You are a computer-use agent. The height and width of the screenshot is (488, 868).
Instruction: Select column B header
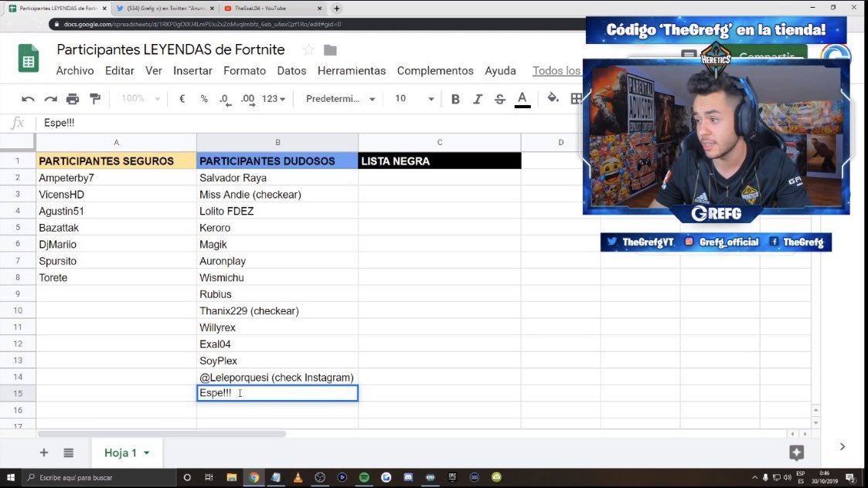tap(277, 142)
